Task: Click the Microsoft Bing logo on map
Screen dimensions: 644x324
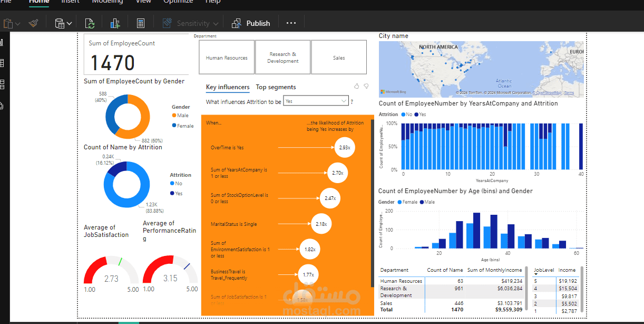Action: pos(393,92)
